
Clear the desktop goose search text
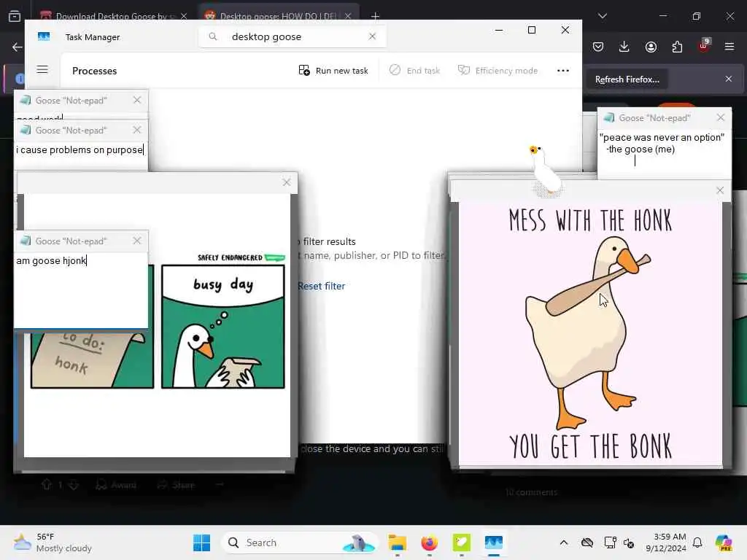(373, 36)
